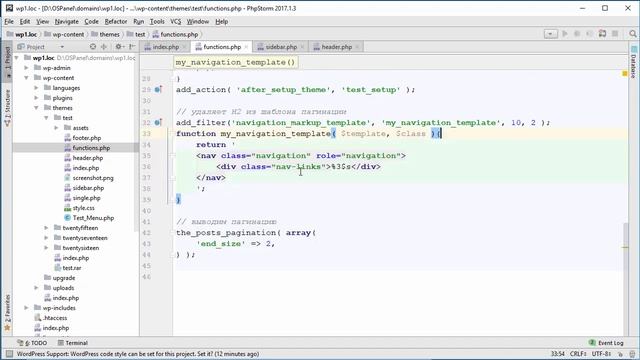This screenshot has height=360, width=640.
Task: Expand the wp-includes folder
Action: pos(27,308)
